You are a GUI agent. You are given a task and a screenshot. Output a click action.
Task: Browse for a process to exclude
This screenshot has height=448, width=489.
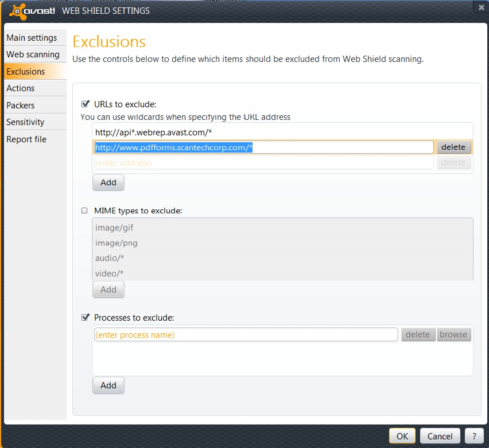[453, 334]
